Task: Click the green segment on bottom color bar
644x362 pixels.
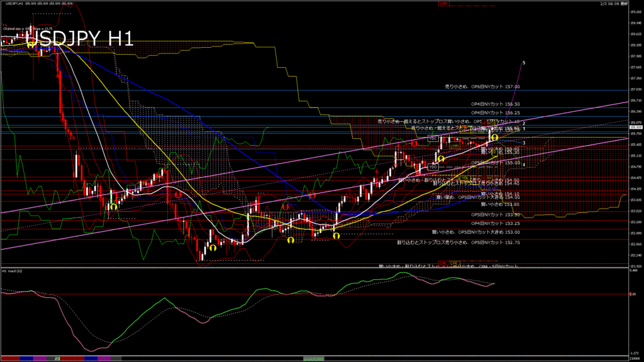Action: [313, 358]
